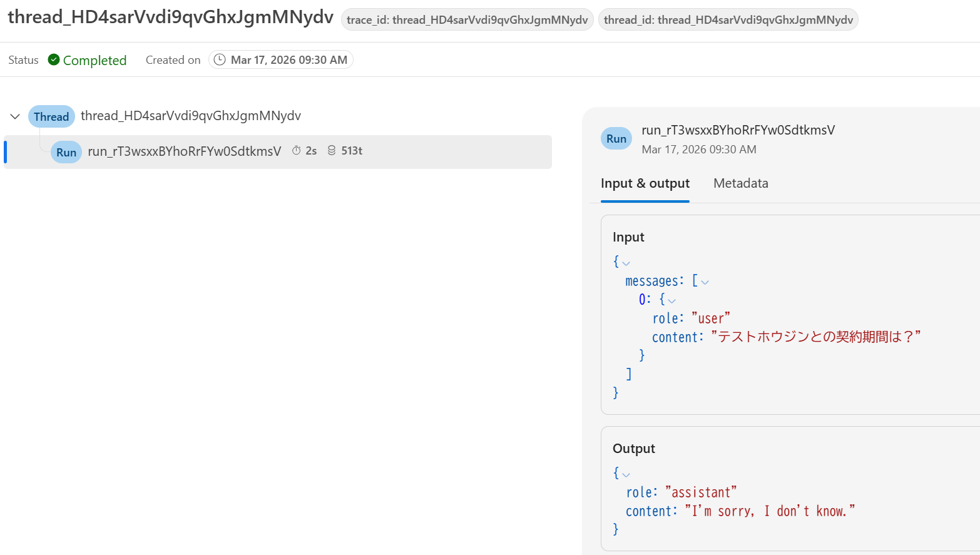The image size is (980, 555).
Task: Click the thread_id chip in header
Action: pyautogui.click(x=728, y=19)
